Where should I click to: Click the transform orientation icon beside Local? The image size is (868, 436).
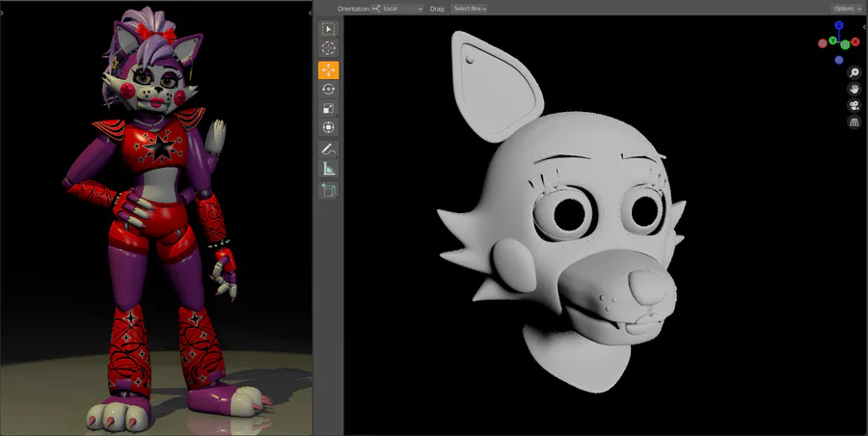(x=376, y=9)
